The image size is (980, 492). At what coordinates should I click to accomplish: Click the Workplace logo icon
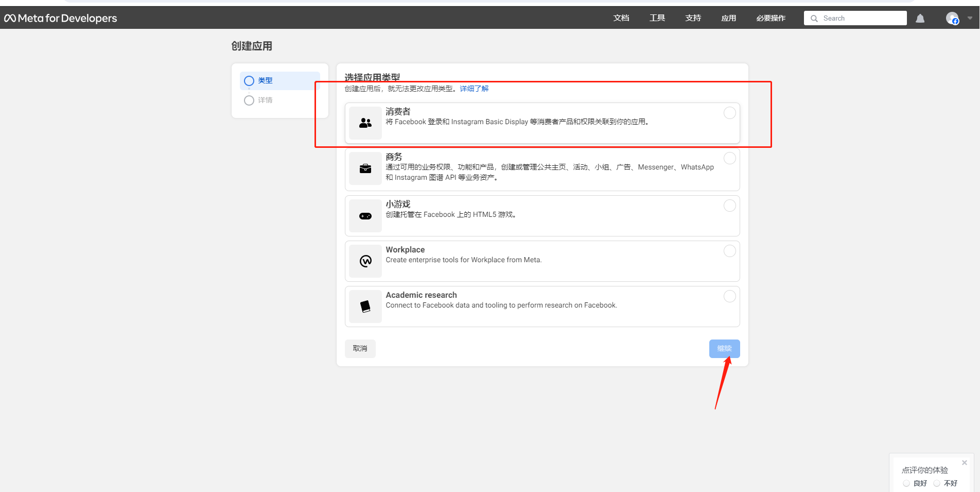[x=365, y=261]
